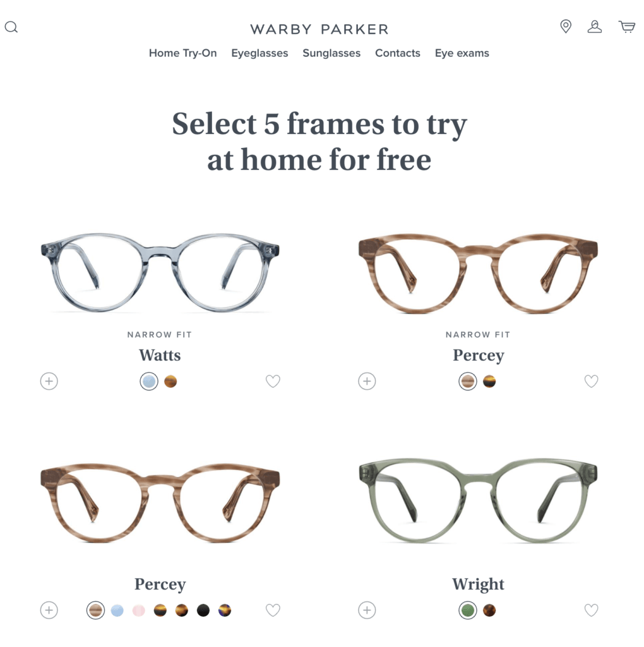Open the Watts blue glasses thumbnail
The width and height of the screenshot is (644, 647).
coord(160,272)
